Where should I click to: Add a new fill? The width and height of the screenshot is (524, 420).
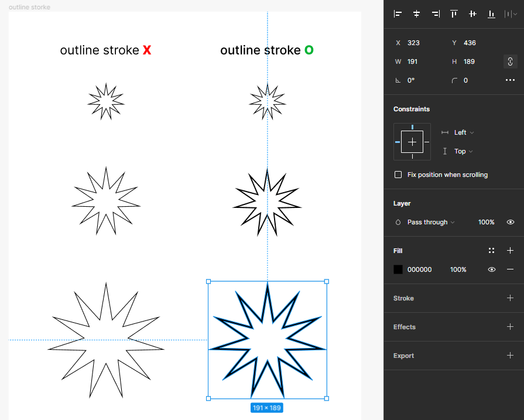511,251
